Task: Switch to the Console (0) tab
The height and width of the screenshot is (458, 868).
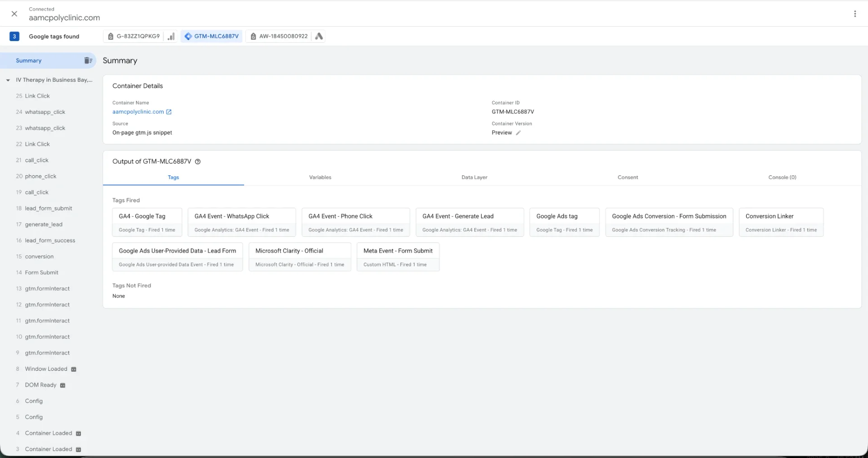Action: tap(782, 178)
